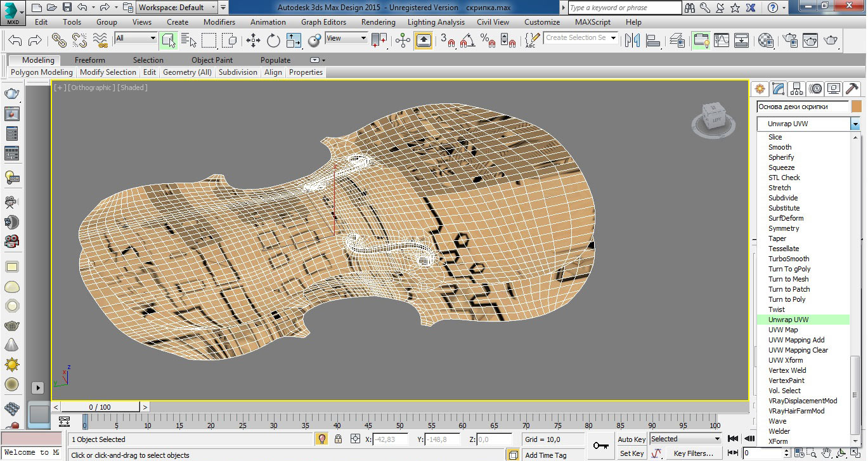Open the reference coordinate View dropdown
This screenshot has height=461, width=868.
coord(346,38)
